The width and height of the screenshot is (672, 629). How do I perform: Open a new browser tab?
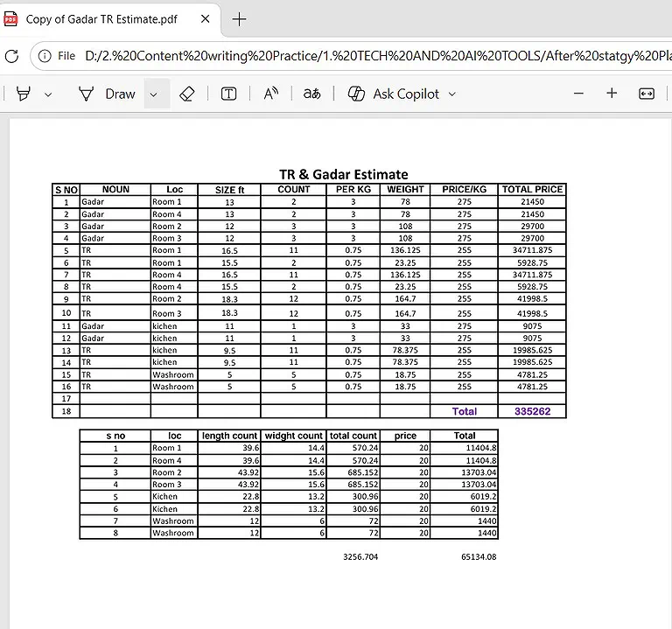point(239,19)
